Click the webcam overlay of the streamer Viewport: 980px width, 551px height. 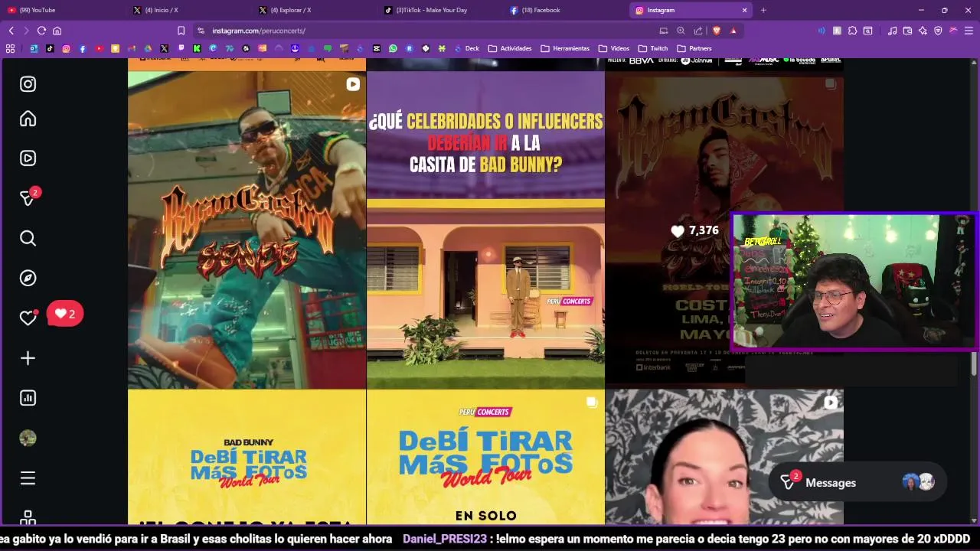pyautogui.click(x=854, y=282)
